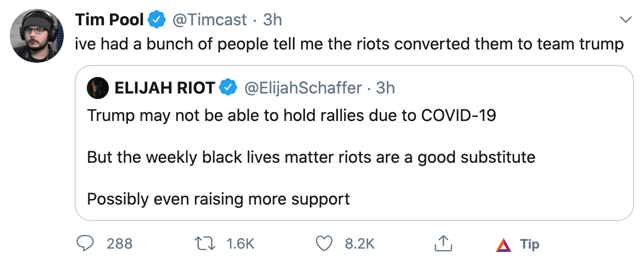This screenshot has height=264, width=644.
Task: Click the 1.6K retweet count
Action: coord(241,244)
